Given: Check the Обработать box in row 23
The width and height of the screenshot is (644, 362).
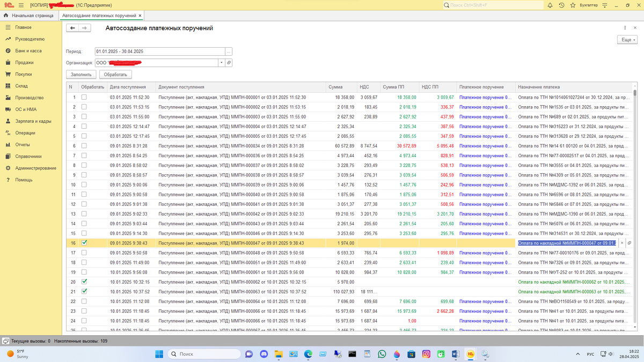Looking at the screenshot, I should 84,311.
